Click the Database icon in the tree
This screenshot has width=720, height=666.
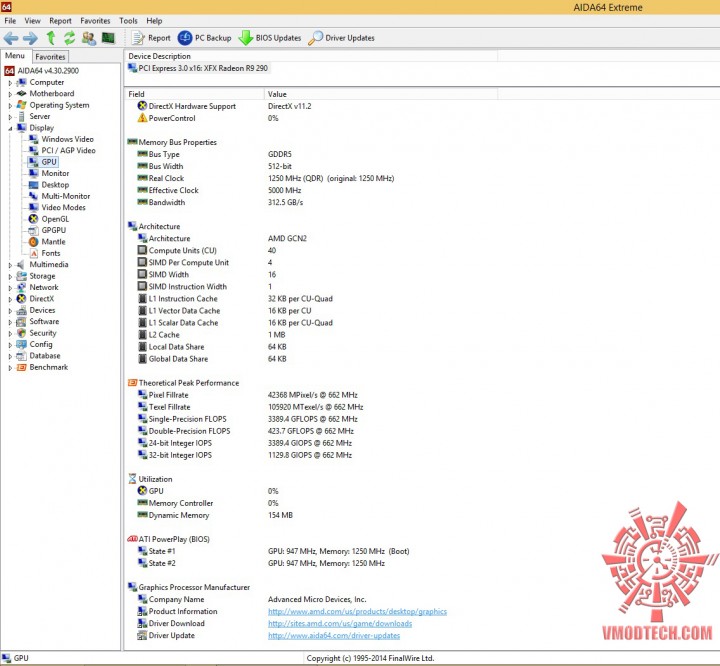[21, 356]
